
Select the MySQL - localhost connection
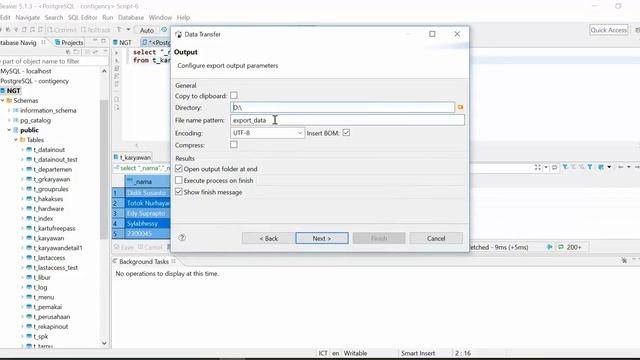(x=26, y=71)
